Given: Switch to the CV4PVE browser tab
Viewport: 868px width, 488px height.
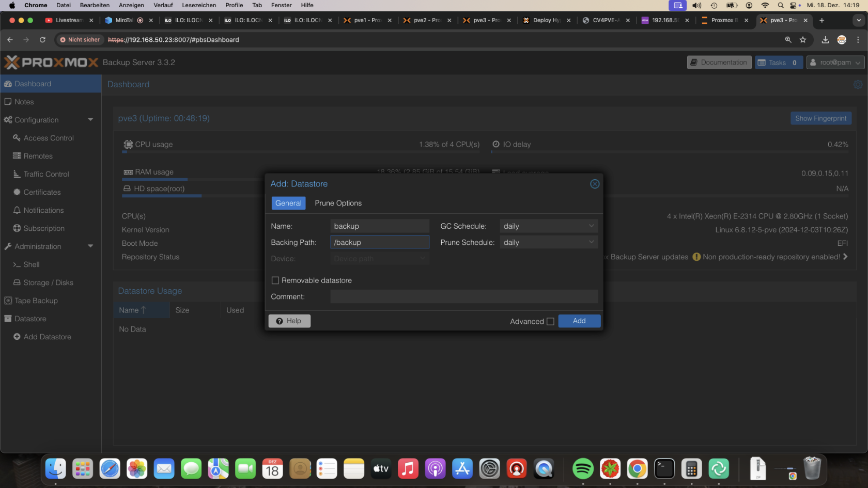Looking at the screenshot, I should pyautogui.click(x=606, y=20).
